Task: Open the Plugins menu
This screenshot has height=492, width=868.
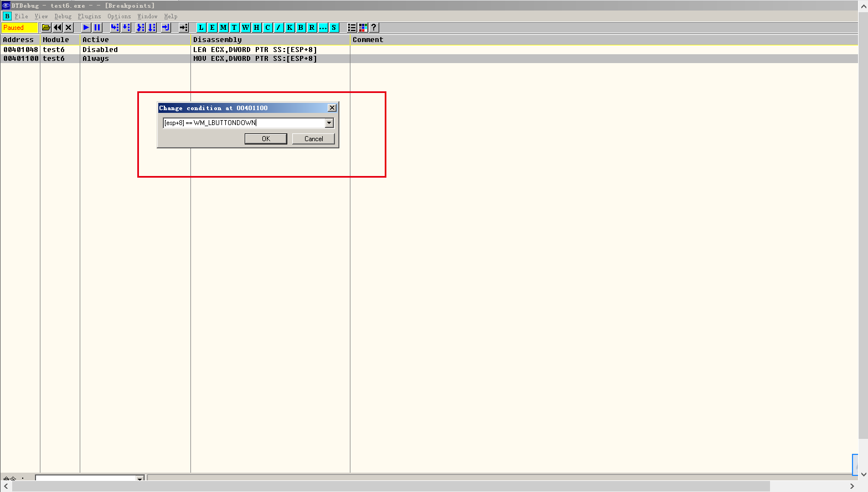Action: click(x=90, y=17)
